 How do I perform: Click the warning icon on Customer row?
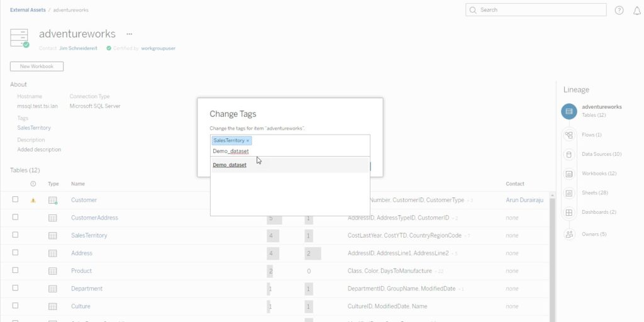33,201
